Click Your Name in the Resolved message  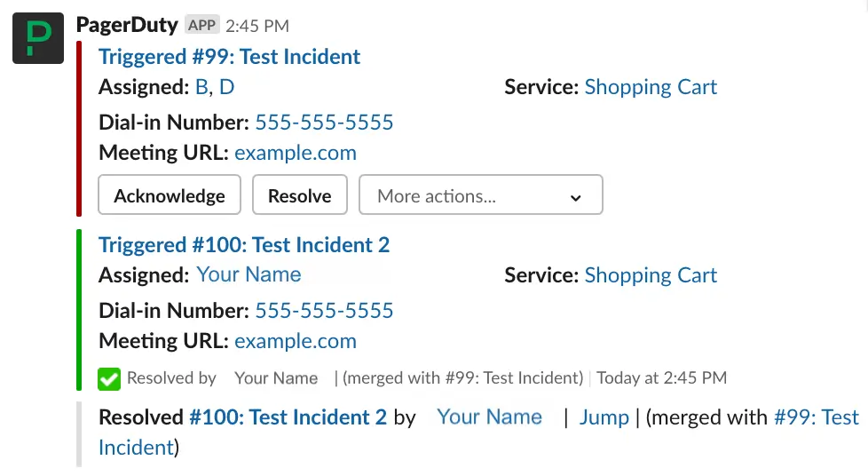pyautogui.click(x=489, y=417)
